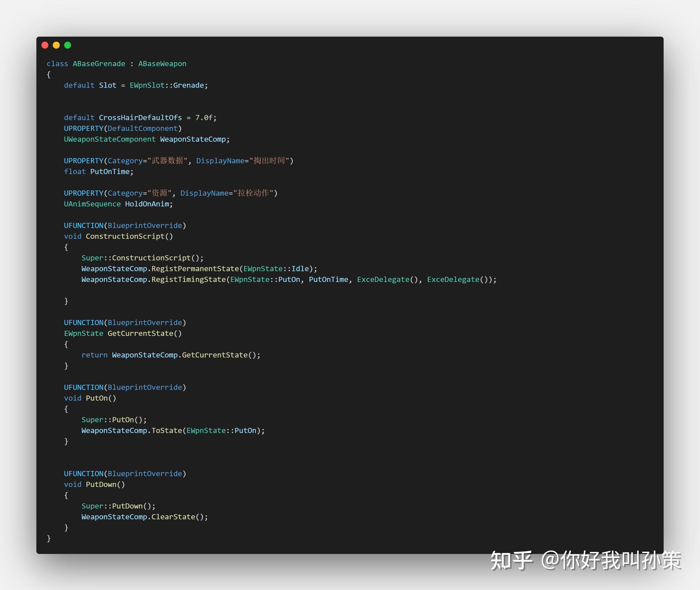Click EWpnSlot in the default Slot line
The image size is (700, 590).
[x=147, y=85]
